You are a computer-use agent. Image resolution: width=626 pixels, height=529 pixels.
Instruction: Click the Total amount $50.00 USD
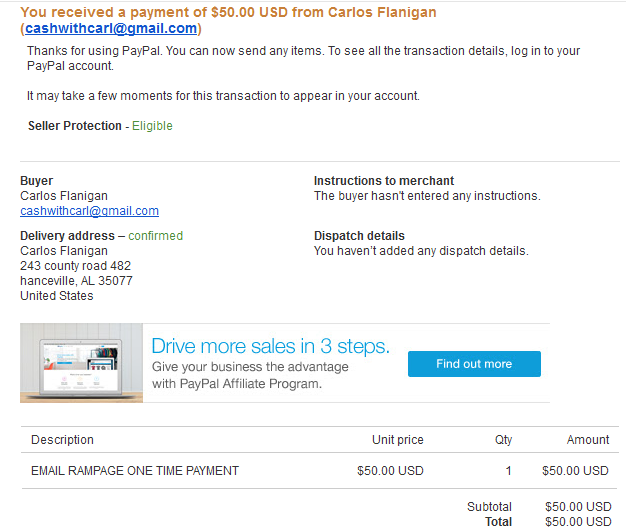coord(578,522)
